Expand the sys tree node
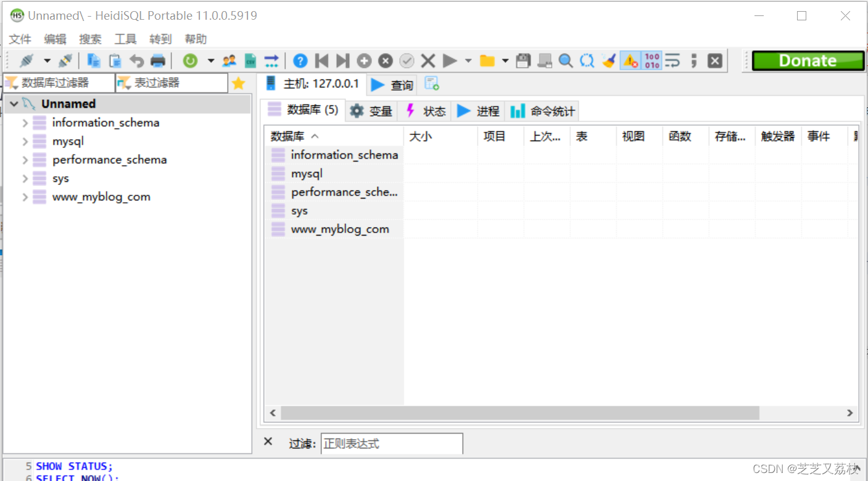The width and height of the screenshot is (868, 481). (x=25, y=178)
